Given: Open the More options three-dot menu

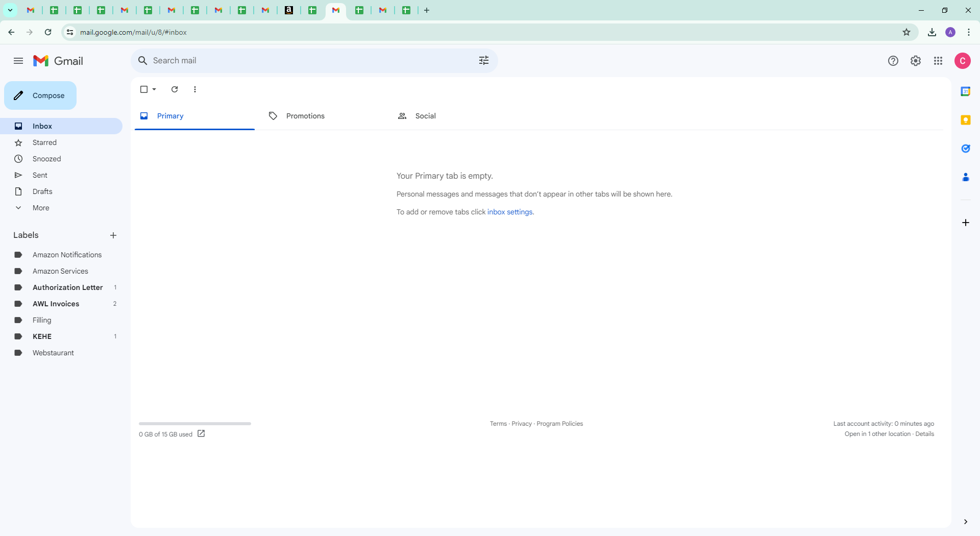Looking at the screenshot, I should [x=195, y=89].
